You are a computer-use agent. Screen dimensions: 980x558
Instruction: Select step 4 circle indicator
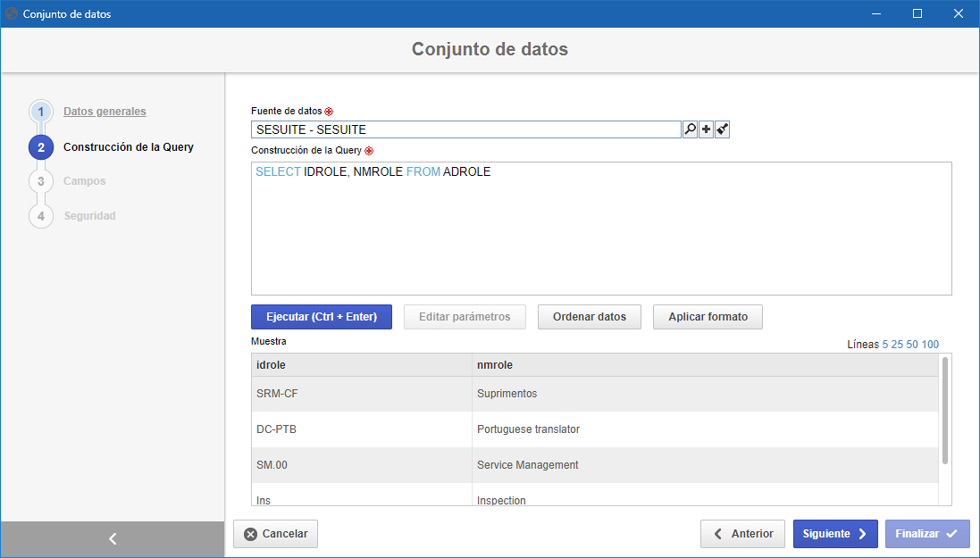coord(40,215)
